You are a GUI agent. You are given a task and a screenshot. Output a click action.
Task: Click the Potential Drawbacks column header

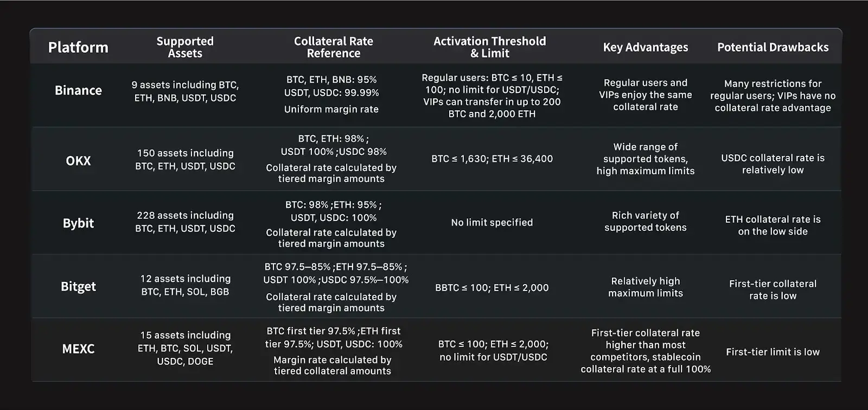click(x=773, y=47)
